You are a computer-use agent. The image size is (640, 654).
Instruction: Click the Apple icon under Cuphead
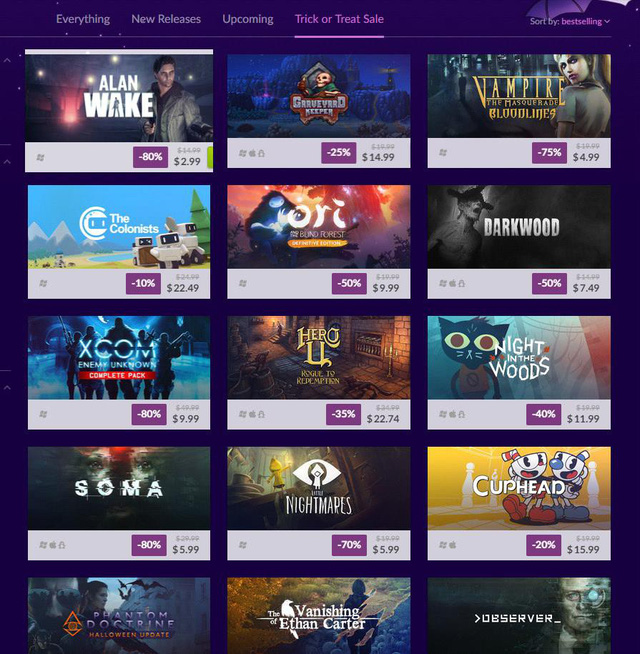453,545
